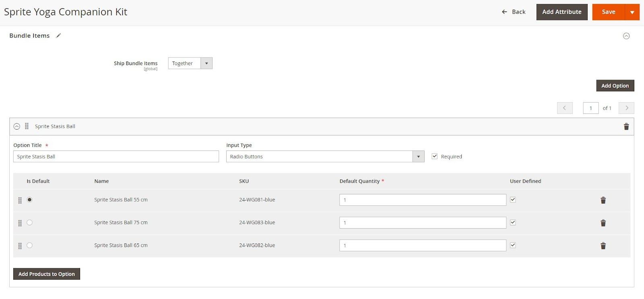
Task: Remove Sprite Stasis Ball 75 cm row
Action: coord(603,223)
